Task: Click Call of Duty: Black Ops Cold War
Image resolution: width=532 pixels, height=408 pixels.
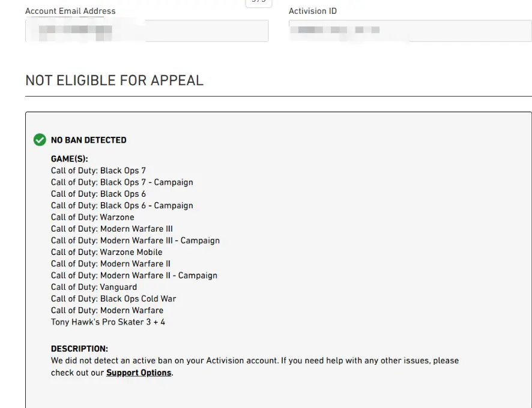Action: coord(113,299)
